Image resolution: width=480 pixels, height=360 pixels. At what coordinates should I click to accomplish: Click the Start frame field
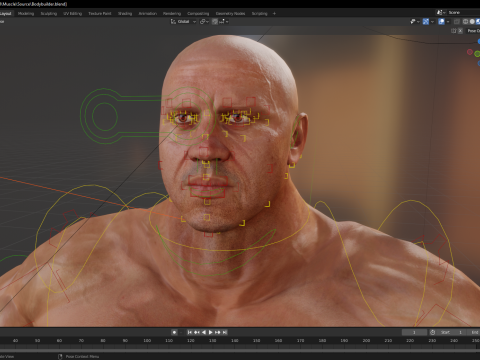pos(451,332)
